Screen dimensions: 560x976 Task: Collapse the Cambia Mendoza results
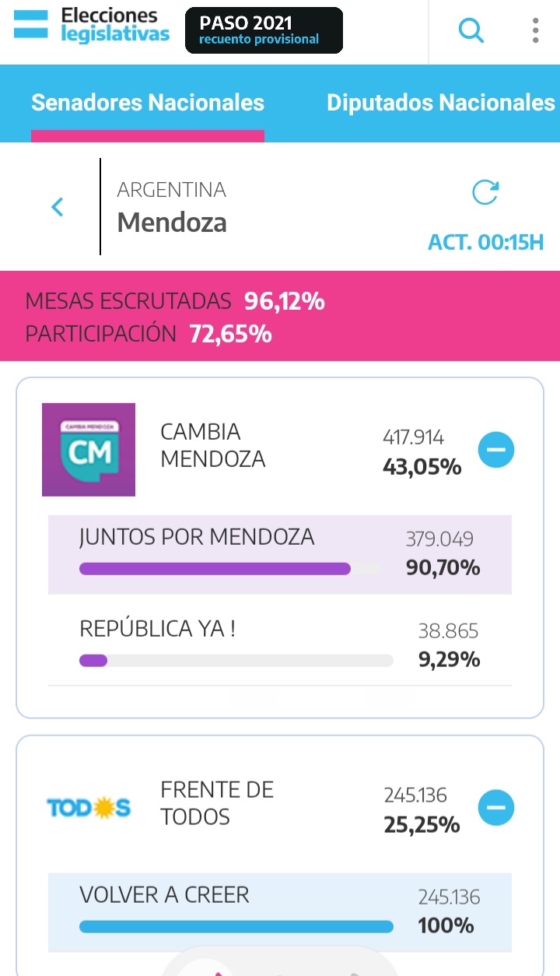(496, 449)
